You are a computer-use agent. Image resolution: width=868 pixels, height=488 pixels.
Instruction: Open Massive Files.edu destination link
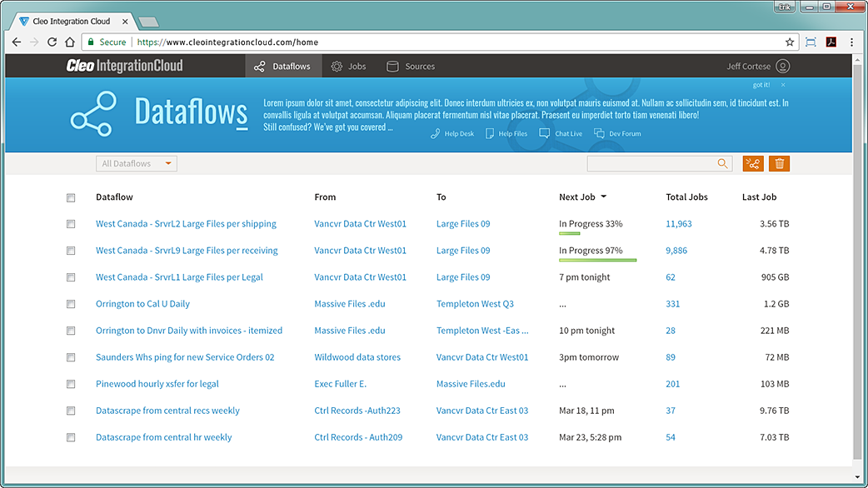tap(471, 383)
